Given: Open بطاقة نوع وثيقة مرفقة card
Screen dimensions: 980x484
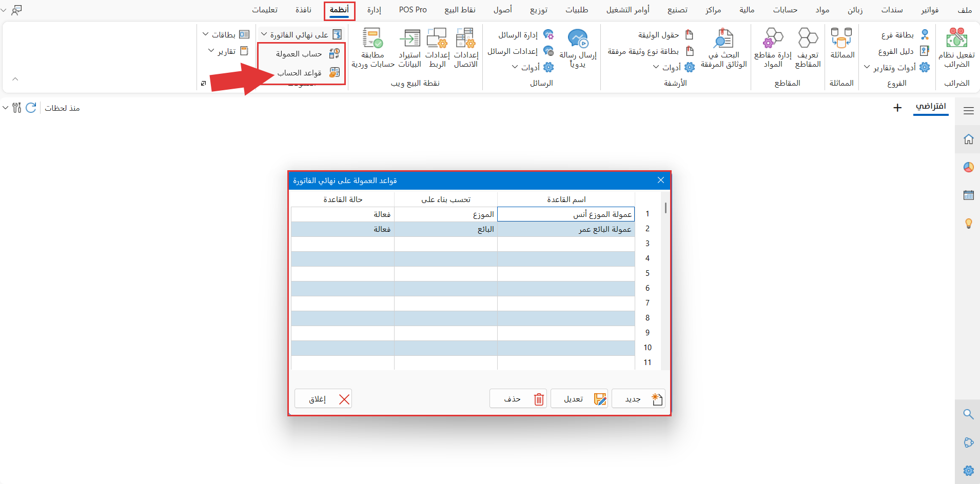Looking at the screenshot, I should [651, 51].
